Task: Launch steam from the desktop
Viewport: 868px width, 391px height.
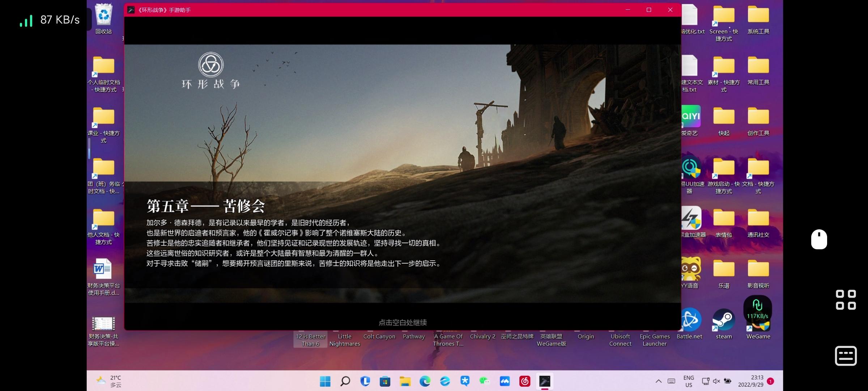Action: click(x=724, y=324)
